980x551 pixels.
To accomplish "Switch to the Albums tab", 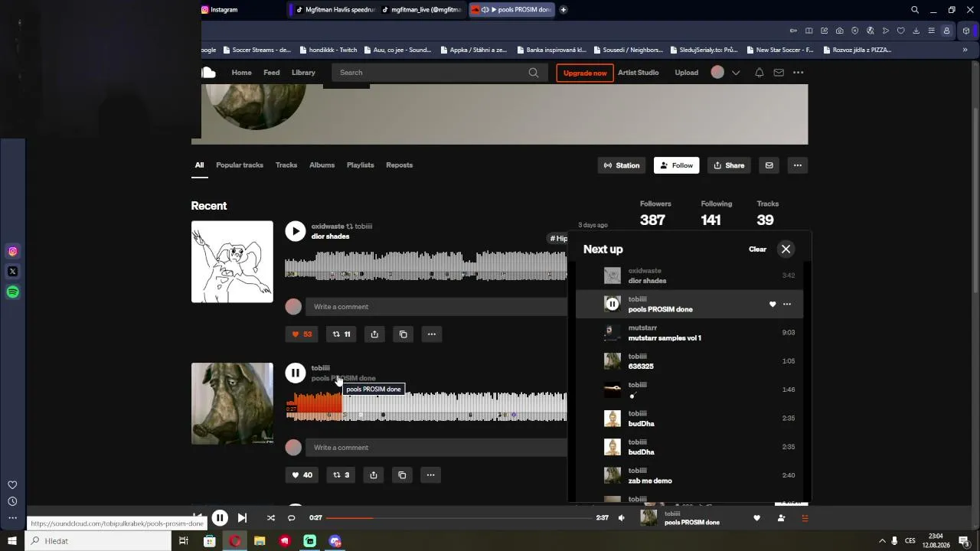I will click(x=322, y=165).
